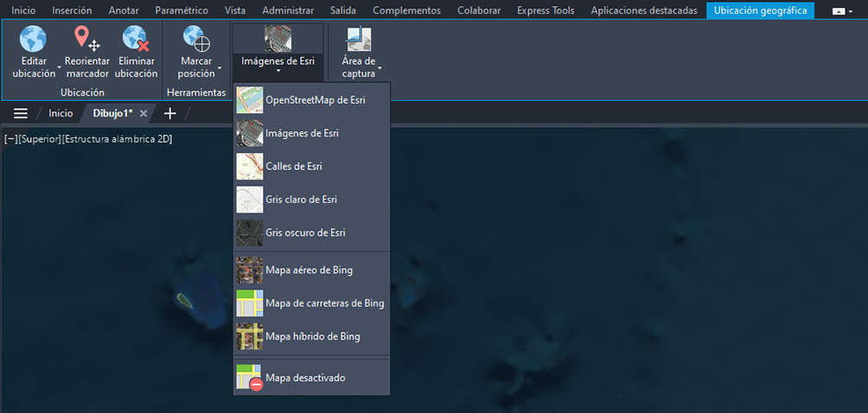Select Calles de Esri map option
The image size is (868, 413).
(x=312, y=167)
